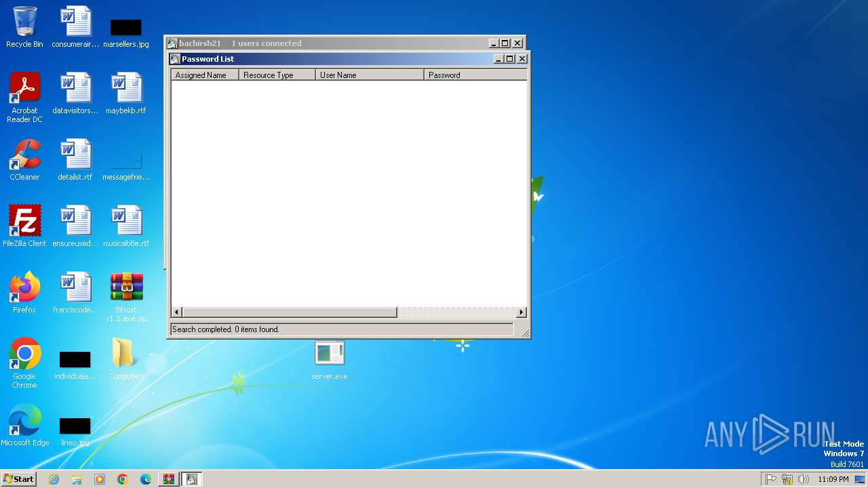
Task: Close the bachirsh21 window
Action: [x=517, y=43]
